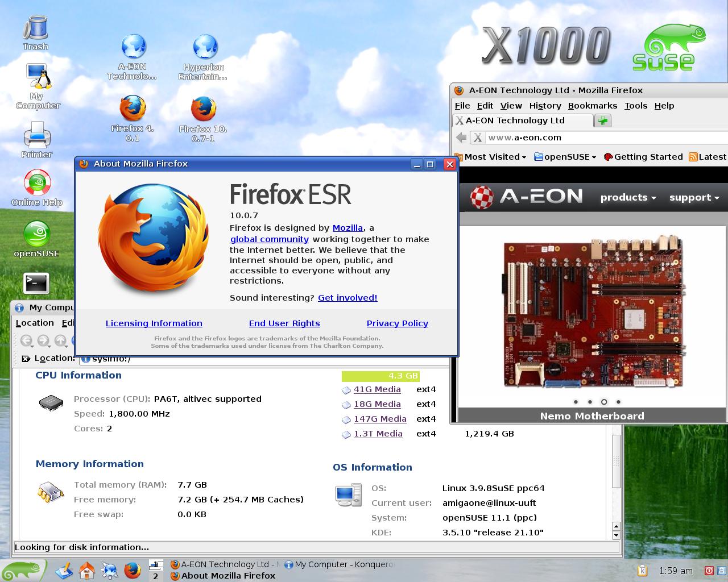This screenshot has height=582, width=728.
Task: Click the green new tab plus button
Action: pos(603,120)
